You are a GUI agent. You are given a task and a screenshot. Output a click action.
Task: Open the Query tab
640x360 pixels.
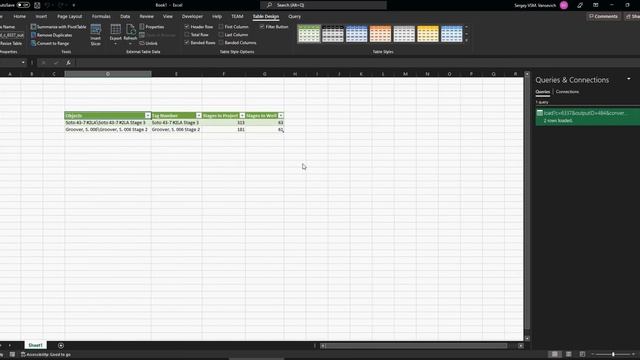click(294, 16)
